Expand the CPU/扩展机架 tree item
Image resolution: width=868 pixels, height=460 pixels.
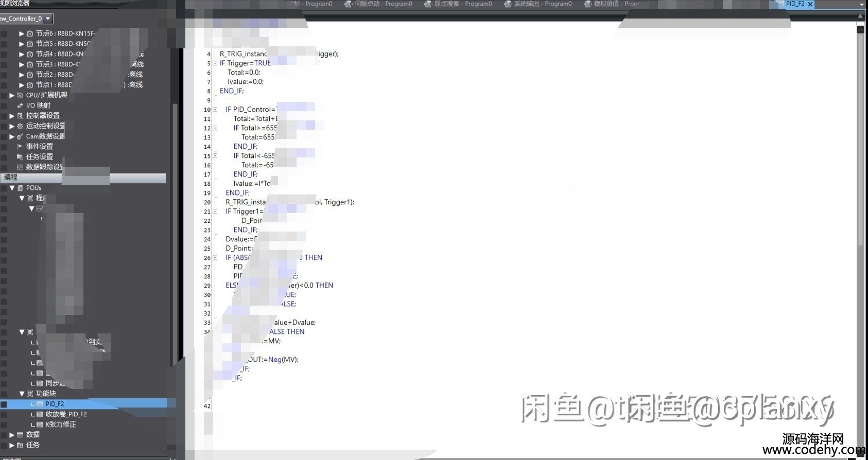[12, 95]
